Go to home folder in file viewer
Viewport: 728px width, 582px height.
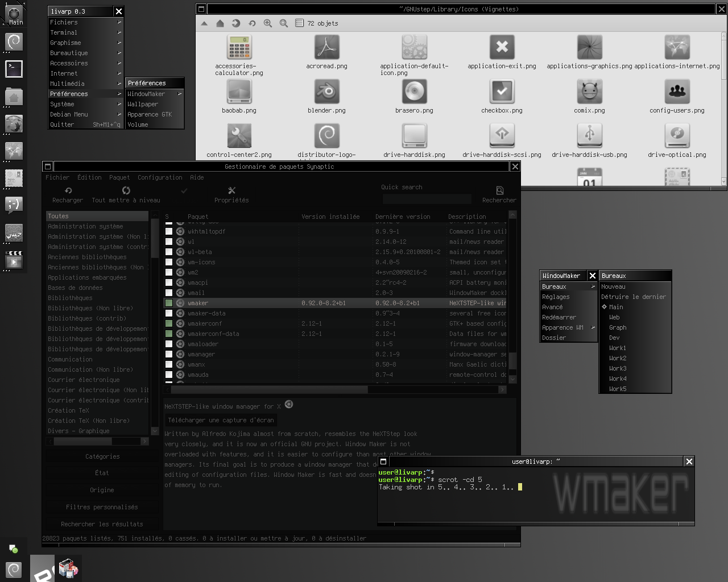coord(220,23)
